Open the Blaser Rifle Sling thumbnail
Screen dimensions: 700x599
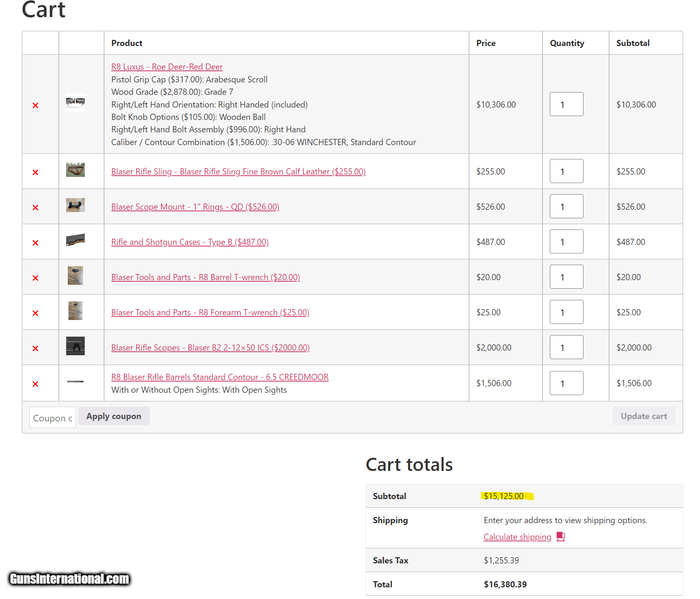pos(75,170)
